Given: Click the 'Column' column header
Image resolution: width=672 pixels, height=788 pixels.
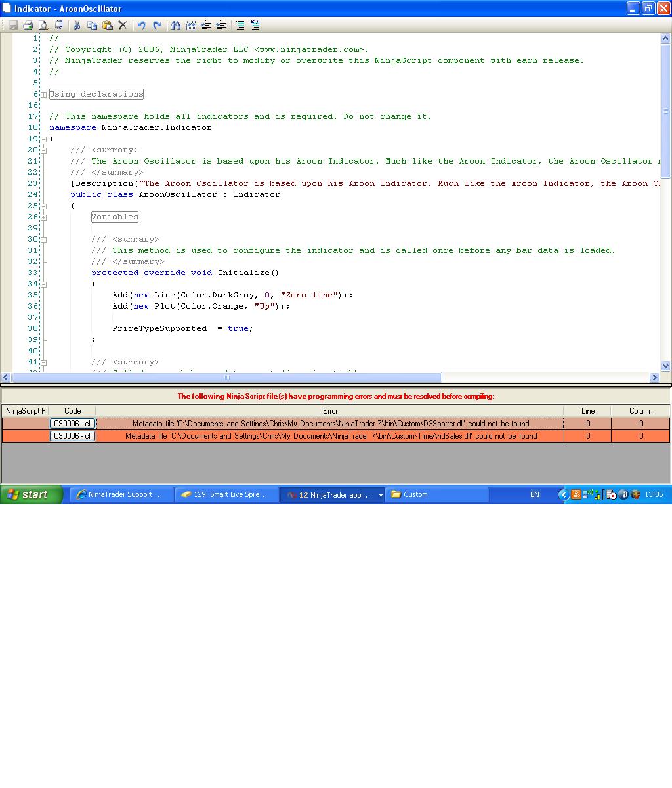Looking at the screenshot, I should pyautogui.click(x=640, y=411).
